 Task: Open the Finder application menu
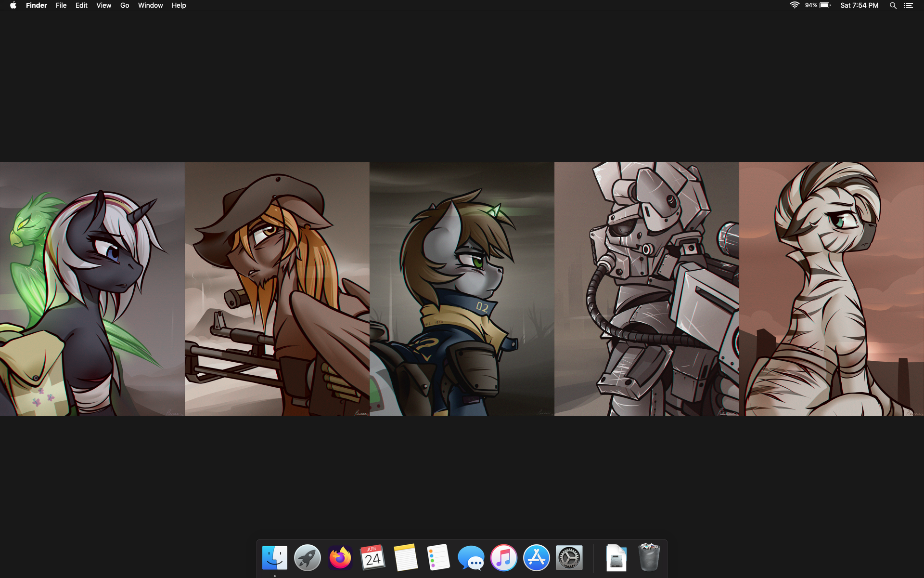37,5
